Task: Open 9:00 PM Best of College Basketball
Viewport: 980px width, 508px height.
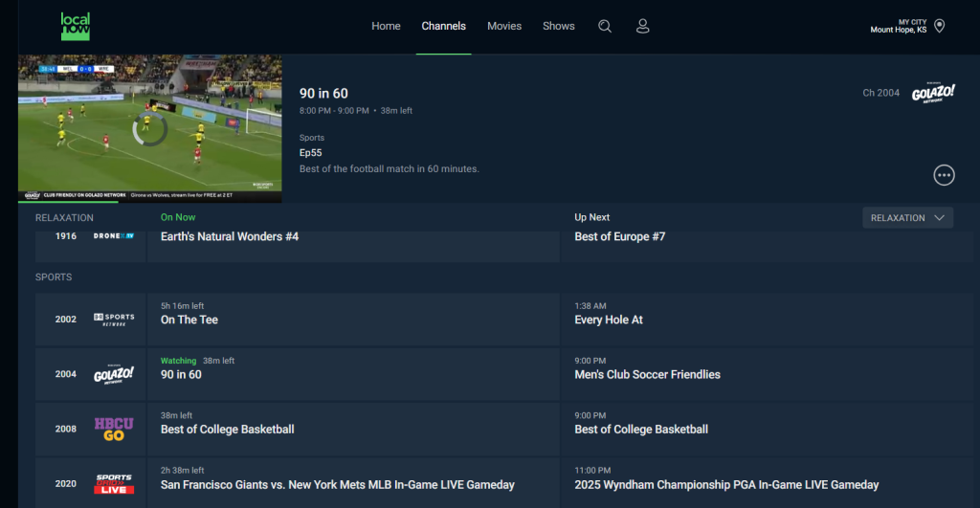Action: (x=767, y=430)
